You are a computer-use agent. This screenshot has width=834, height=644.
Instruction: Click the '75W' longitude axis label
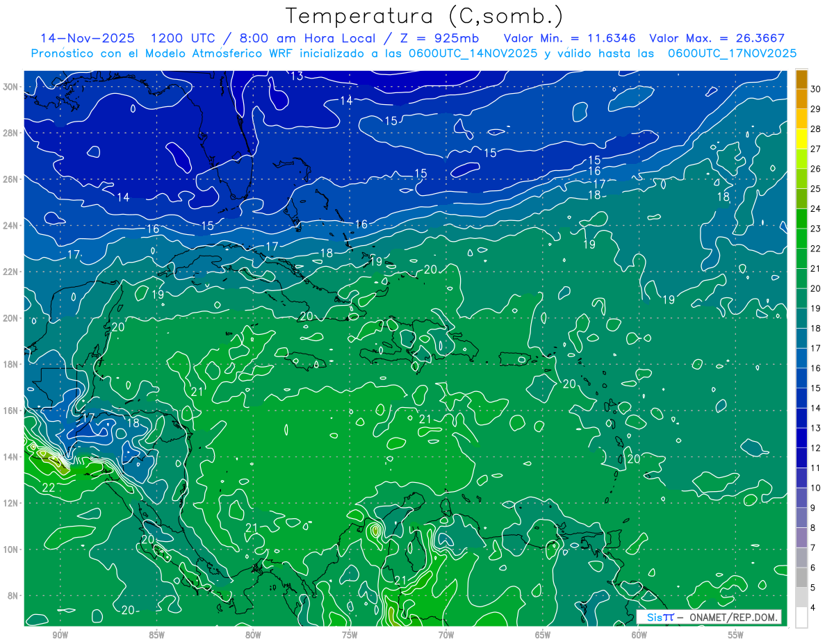pos(350,635)
